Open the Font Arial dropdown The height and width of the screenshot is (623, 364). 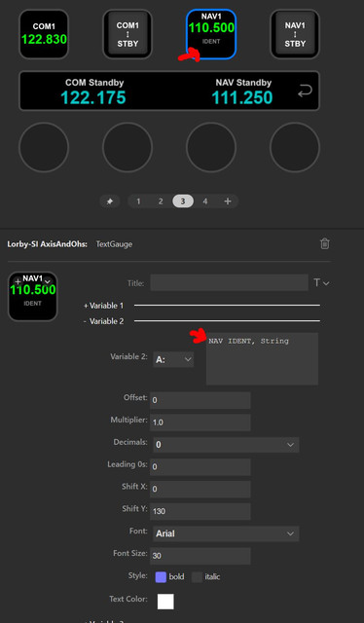226,533
